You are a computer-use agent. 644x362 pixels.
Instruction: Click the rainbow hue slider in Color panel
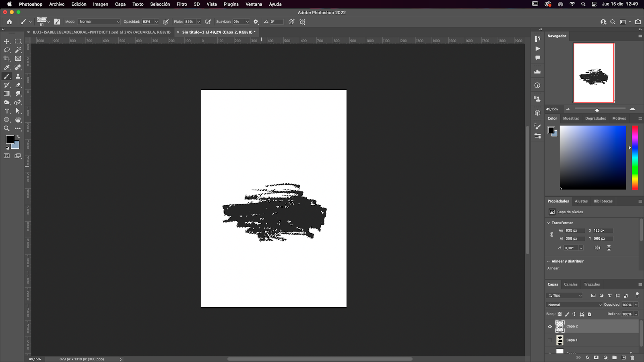[x=635, y=157]
